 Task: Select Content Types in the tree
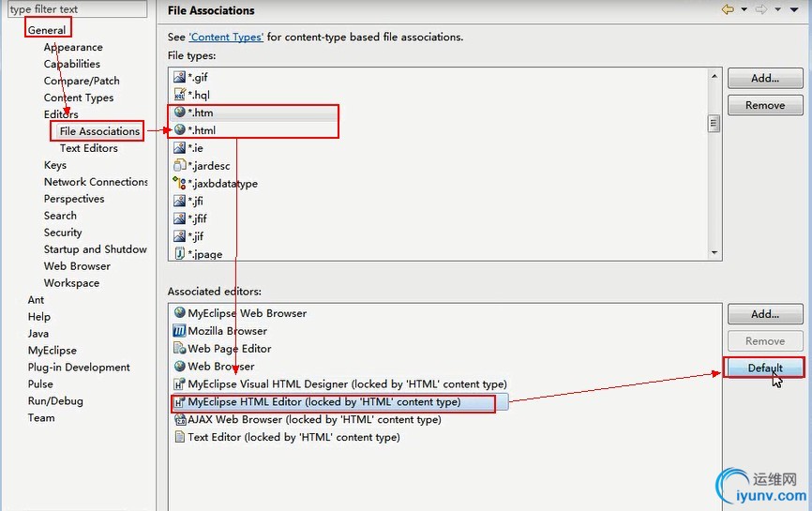tap(79, 98)
